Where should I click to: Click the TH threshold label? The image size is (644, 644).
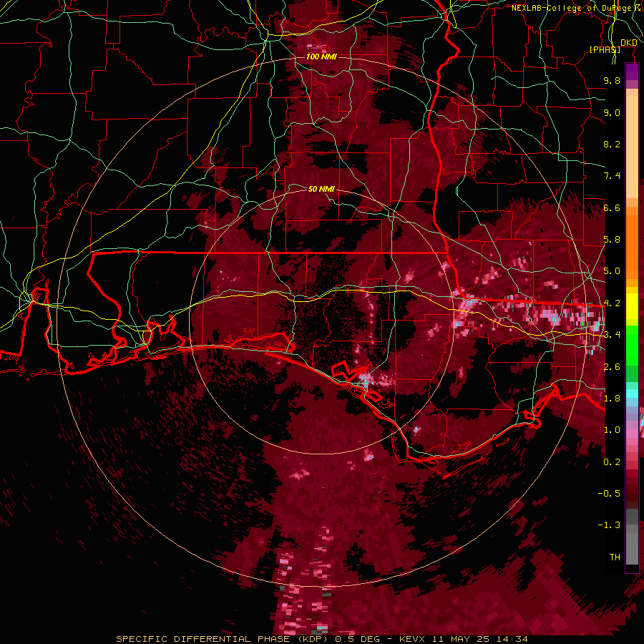click(615, 557)
